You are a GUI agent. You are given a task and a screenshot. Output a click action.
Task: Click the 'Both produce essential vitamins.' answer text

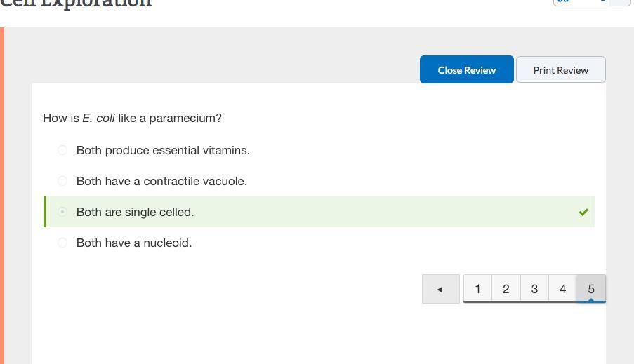pyautogui.click(x=163, y=150)
